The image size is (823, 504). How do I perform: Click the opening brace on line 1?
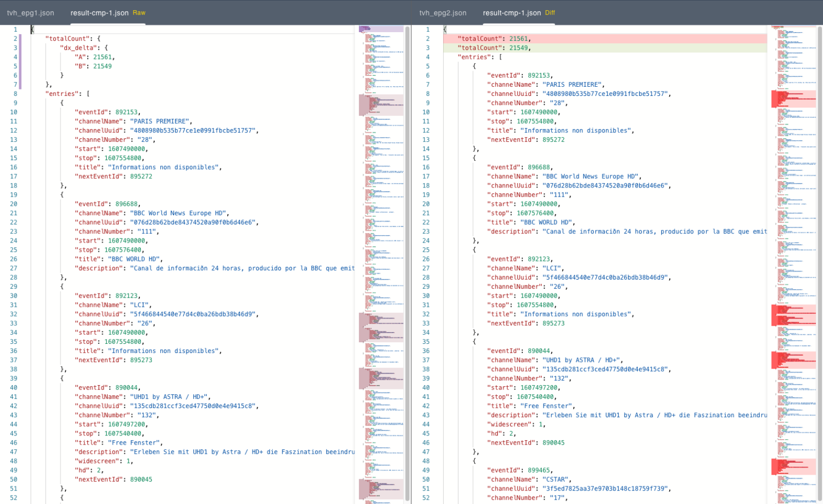point(32,29)
